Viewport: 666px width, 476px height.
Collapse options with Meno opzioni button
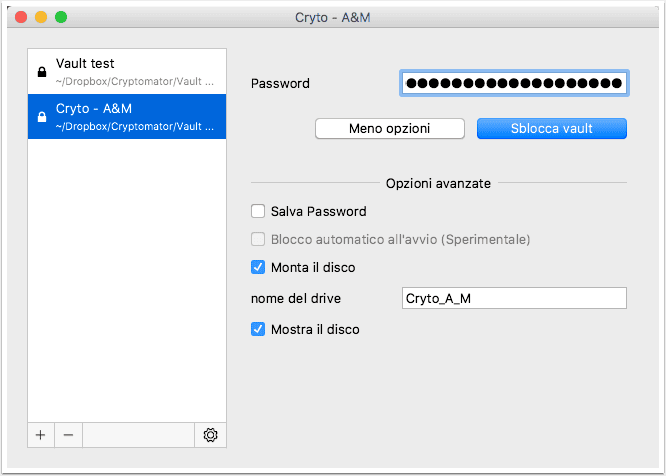click(x=389, y=128)
